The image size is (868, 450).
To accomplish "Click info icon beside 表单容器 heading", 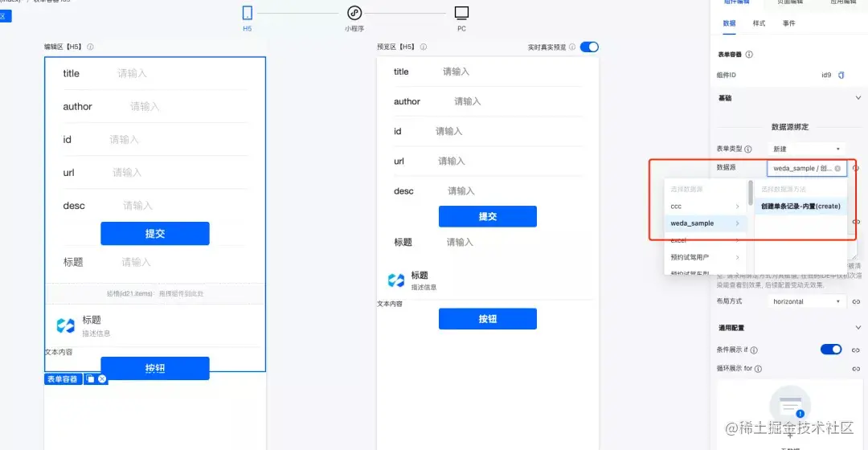I will pyautogui.click(x=749, y=55).
